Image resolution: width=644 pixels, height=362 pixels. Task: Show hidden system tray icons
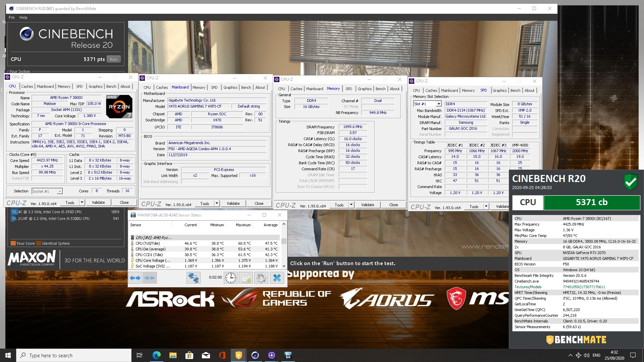click(x=570, y=355)
